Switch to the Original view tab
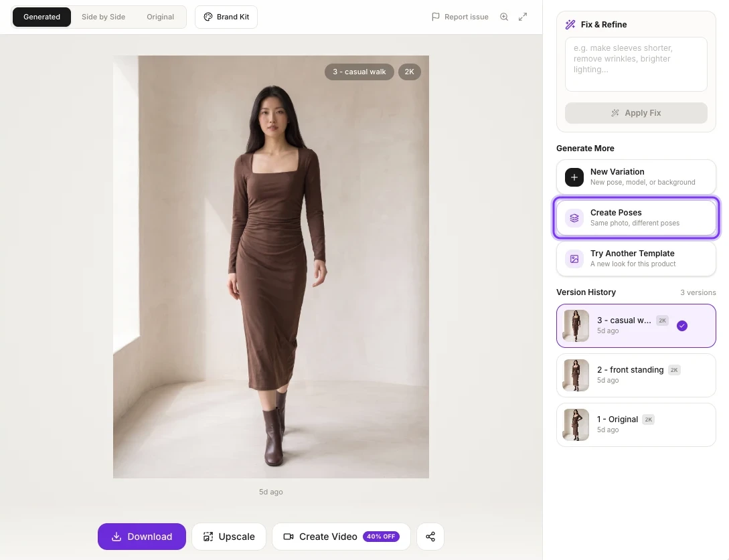 [x=161, y=17]
